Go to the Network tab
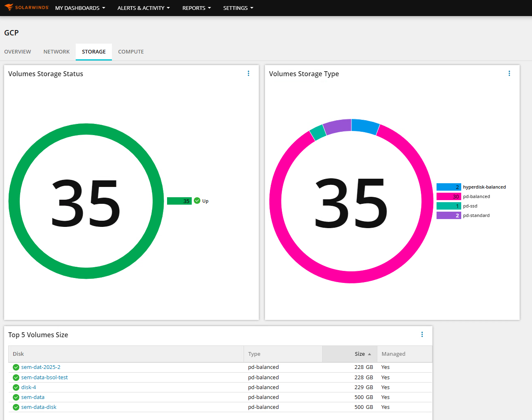This screenshot has width=532, height=420. [57, 52]
